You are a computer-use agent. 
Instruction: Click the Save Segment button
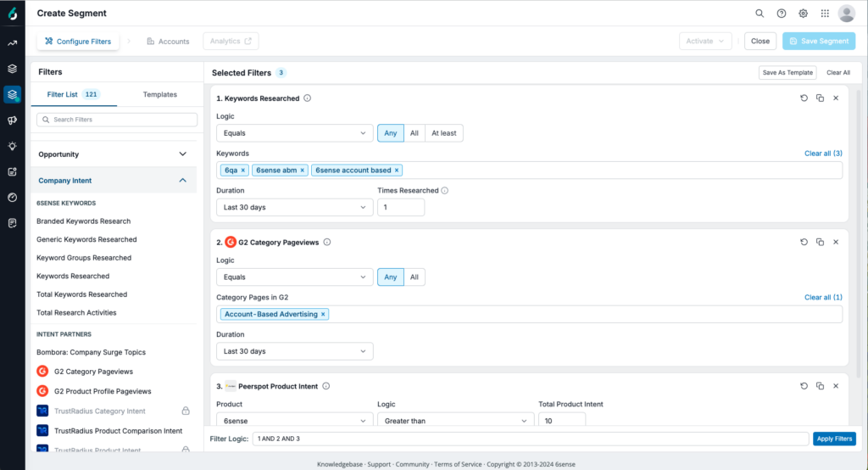tap(819, 41)
